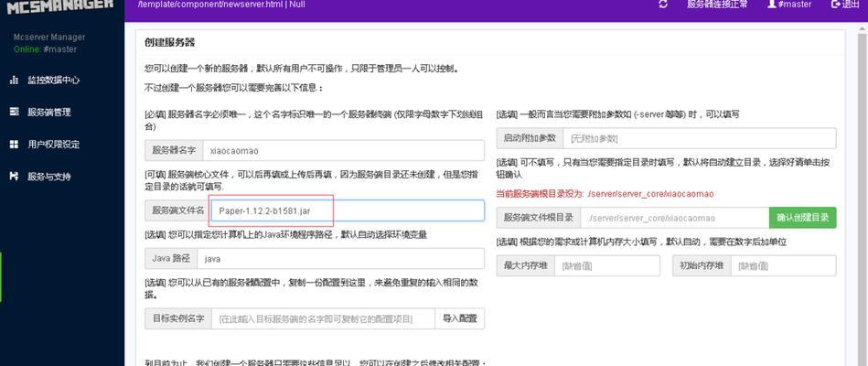Focus the 启动附加参数 input field
Viewport: 868px width, 366px height.
700,138
